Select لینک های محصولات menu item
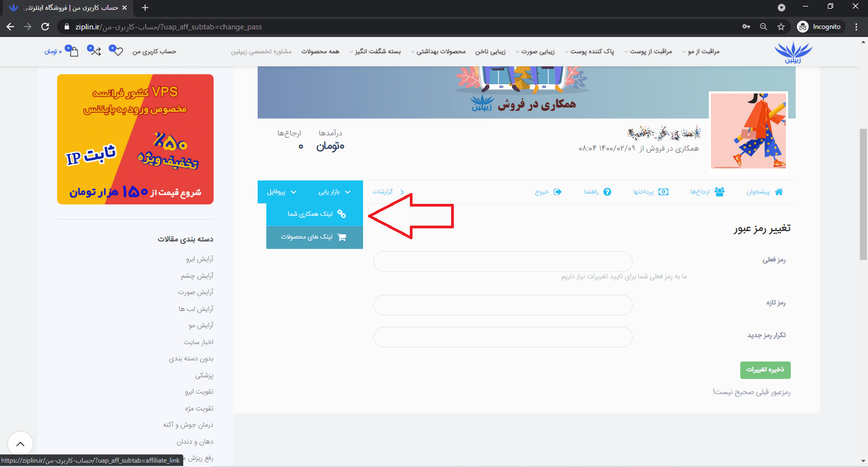 (315, 237)
